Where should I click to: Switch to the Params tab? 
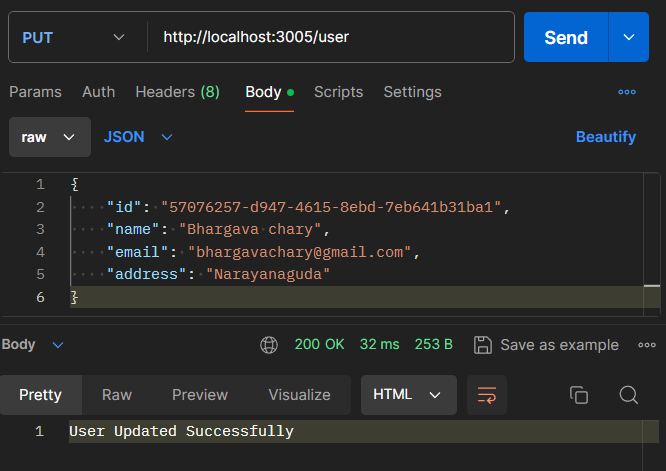point(35,92)
